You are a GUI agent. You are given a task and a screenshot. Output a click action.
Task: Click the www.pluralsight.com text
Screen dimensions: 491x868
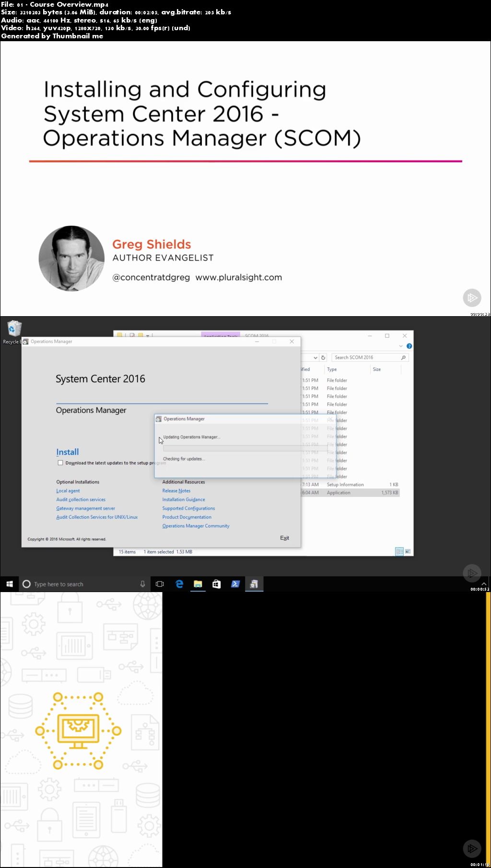(238, 277)
